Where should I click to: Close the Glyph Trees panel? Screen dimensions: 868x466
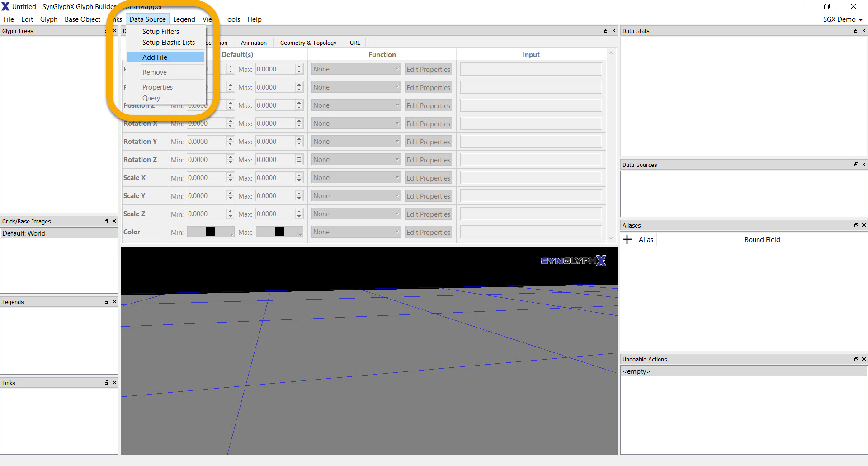point(114,31)
